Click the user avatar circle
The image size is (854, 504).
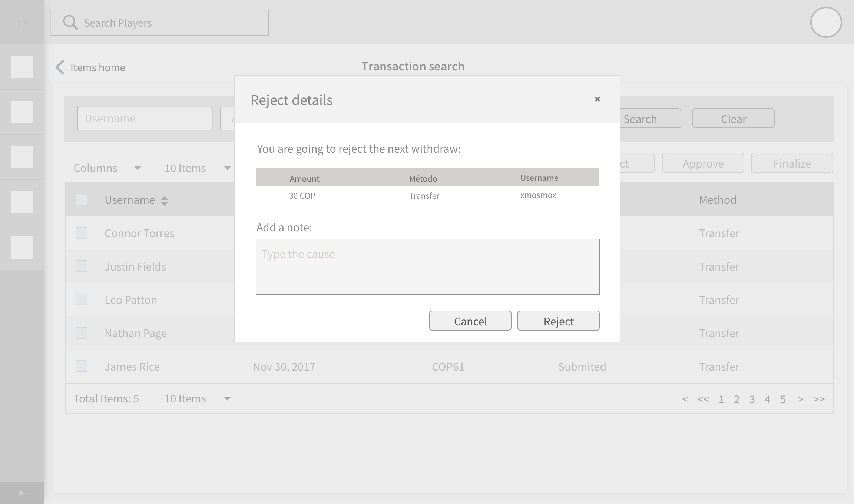click(x=826, y=23)
